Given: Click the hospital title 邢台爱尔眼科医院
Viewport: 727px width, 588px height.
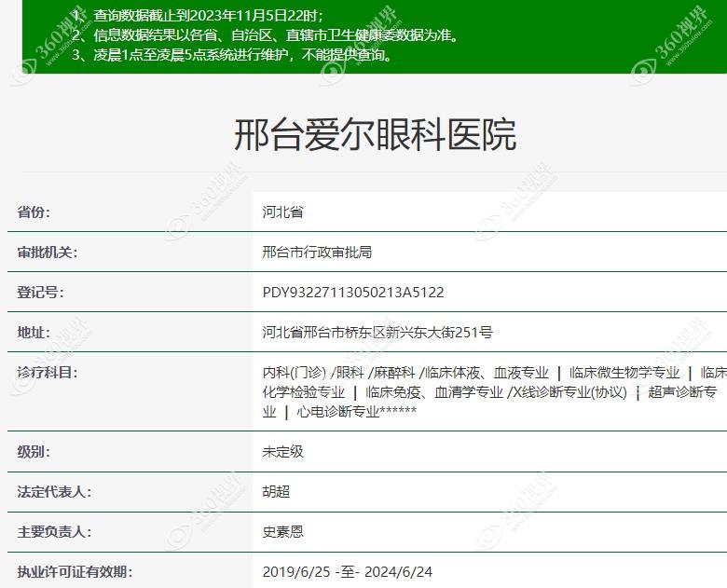Looking at the screenshot, I should (375, 135).
